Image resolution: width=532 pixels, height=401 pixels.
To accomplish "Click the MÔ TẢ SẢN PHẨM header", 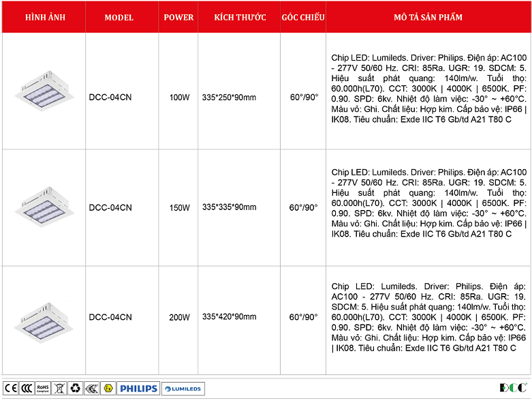I will click(x=428, y=17).
